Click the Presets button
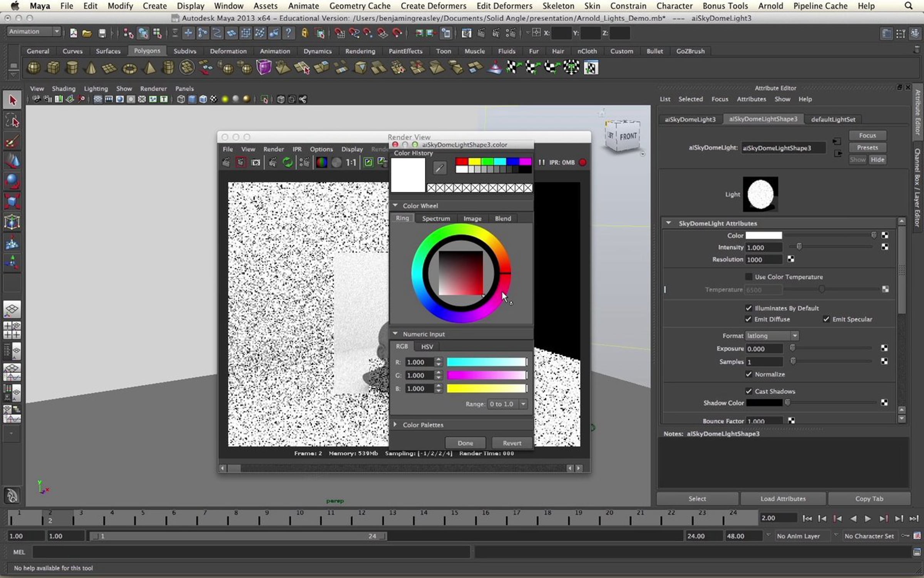 click(x=867, y=148)
